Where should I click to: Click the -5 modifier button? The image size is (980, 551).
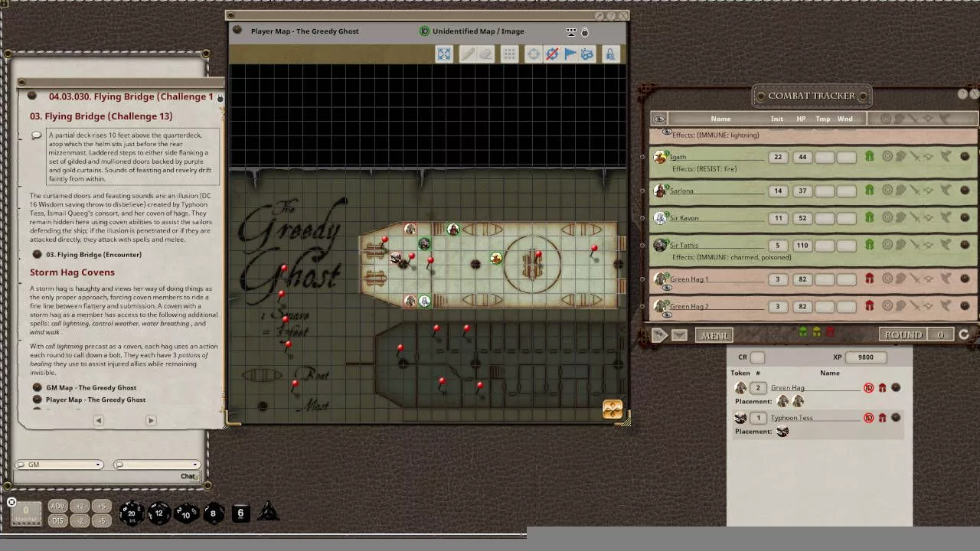point(102,520)
